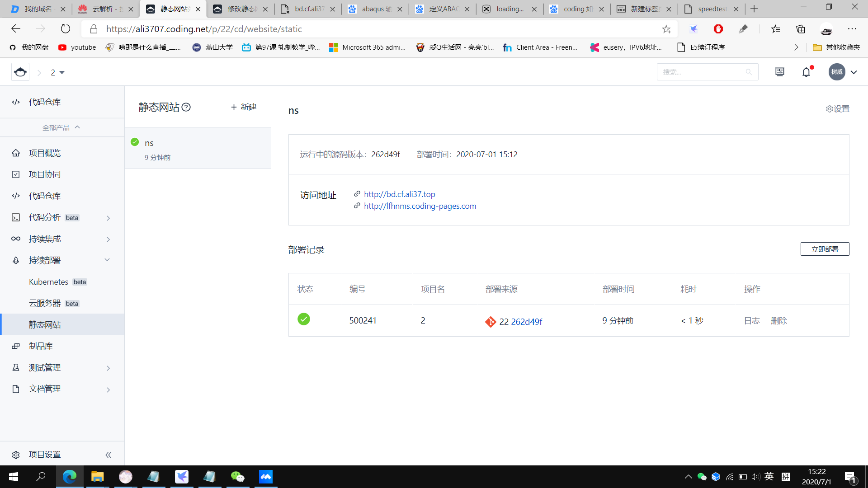The image size is (868, 488).
Task: Open the http://bd.cf.ali37.top link
Action: [x=399, y=194]
